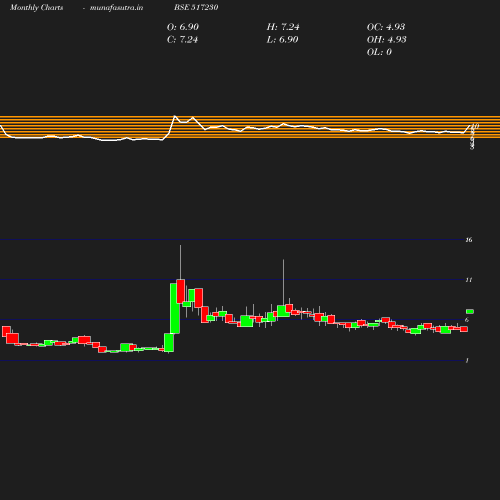Click the red candle with the tallest wick
Image resolution: width=500 pixels, height=500 pixels.
[x=181, y=291]
